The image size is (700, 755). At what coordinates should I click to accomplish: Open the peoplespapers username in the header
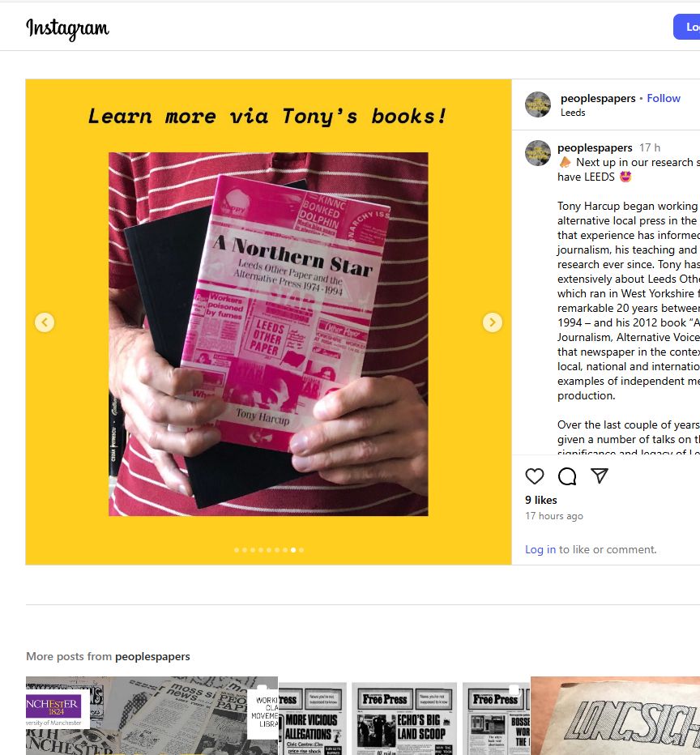[598, 98]
